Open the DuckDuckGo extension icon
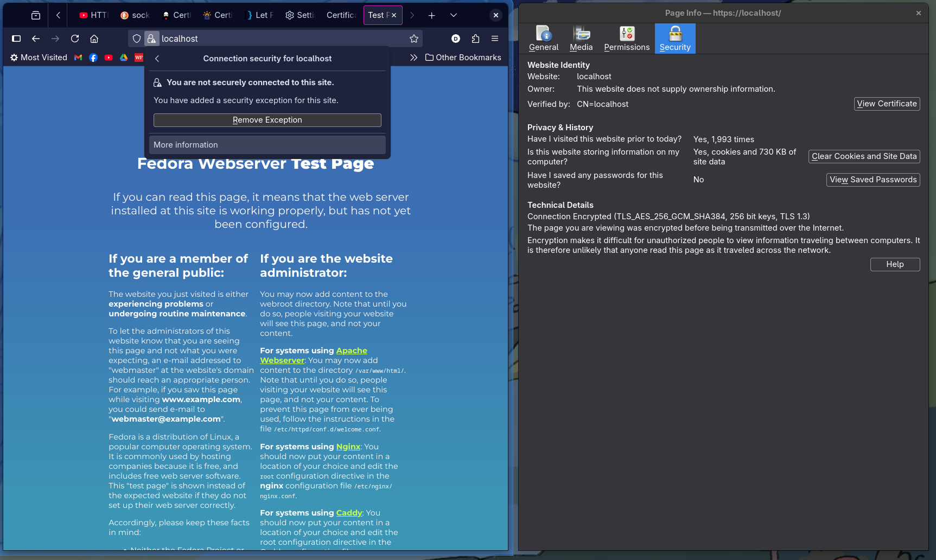Viewport: 936px width, 560px height. click(x=456, y=39)
